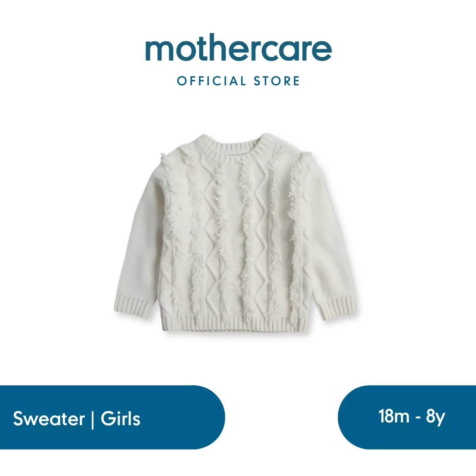Click the word OFFICIAL under the logo

[211, 81]
